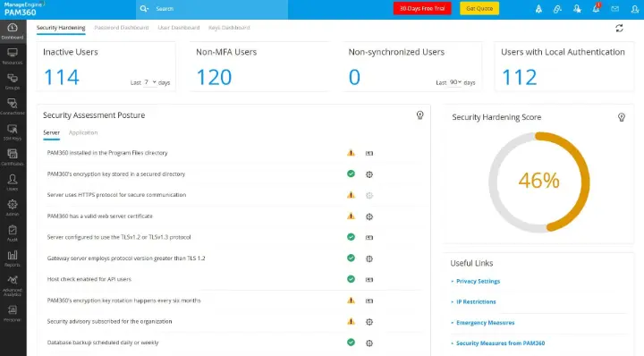Open Personal in the sidebar
The image size is (644, 356).
click(x=13, y=314)
